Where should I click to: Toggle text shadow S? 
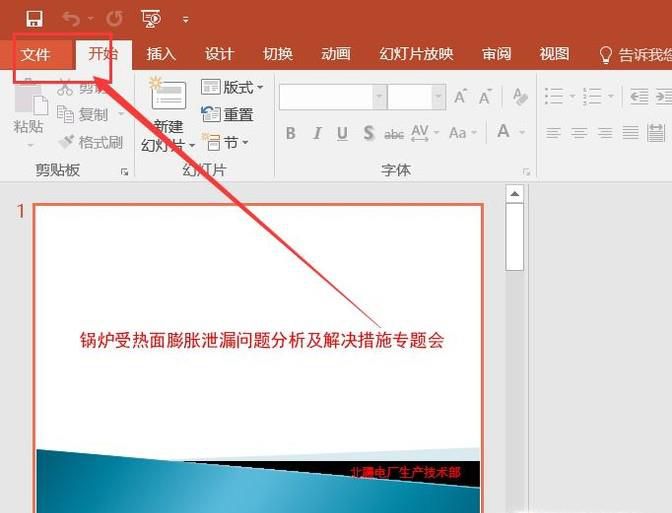[x=368, y=133]
